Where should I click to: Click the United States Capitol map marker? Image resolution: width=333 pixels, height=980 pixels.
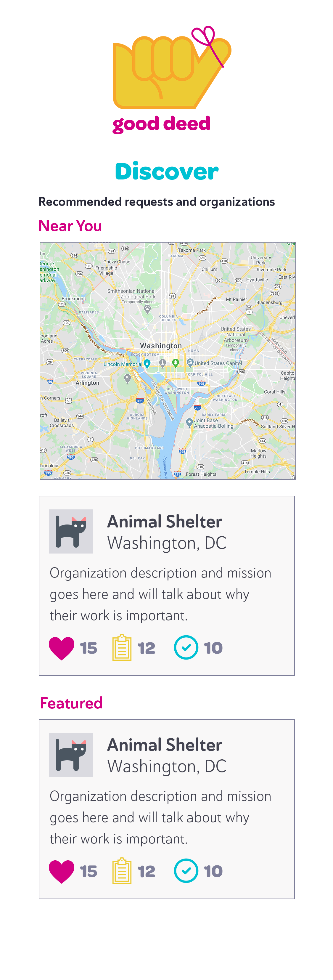click(190, 362)
